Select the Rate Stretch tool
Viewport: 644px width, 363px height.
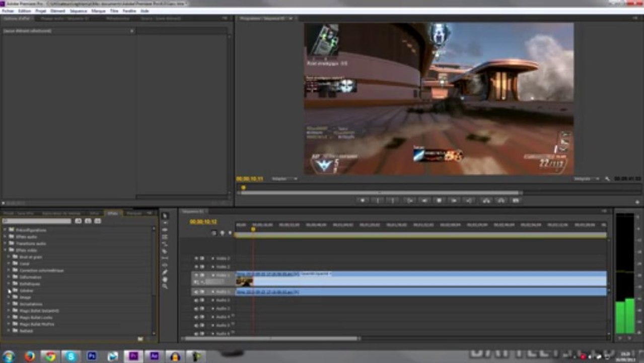(165, 244)
